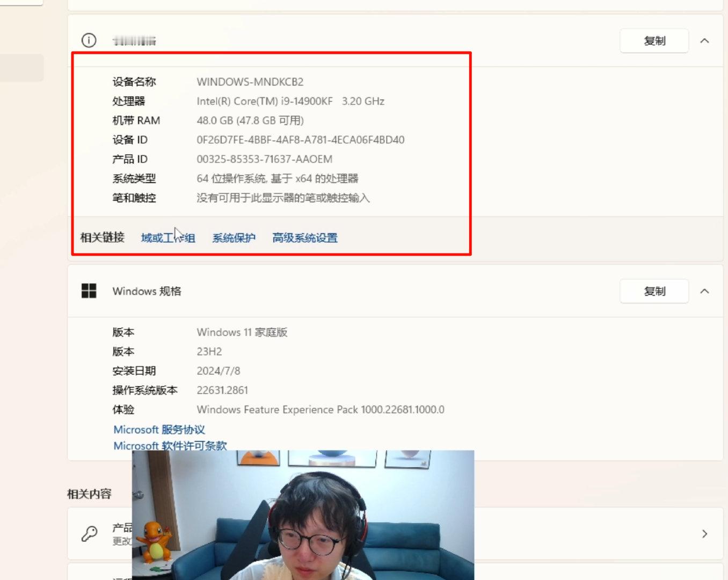Select system type 64 位操作系统 value
Viewport: 728px width, 580px height.
[278, 178]
